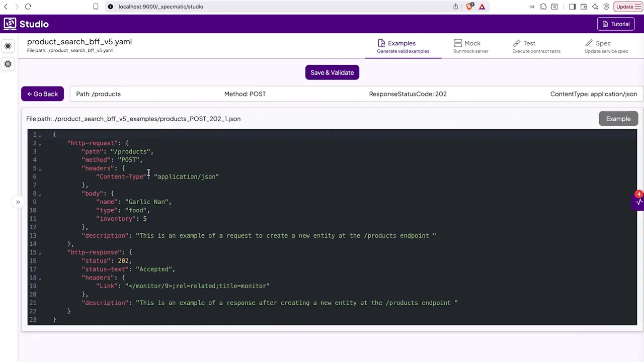The height and width of the screenshot is (362, 644).
Task: Collapse the http-response block on line 15
Action: point(40,253)
